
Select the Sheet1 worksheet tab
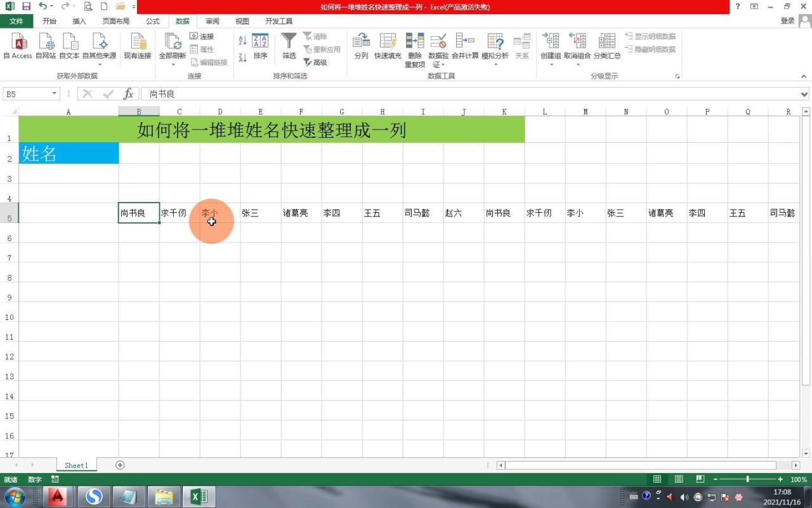[75, 465]
